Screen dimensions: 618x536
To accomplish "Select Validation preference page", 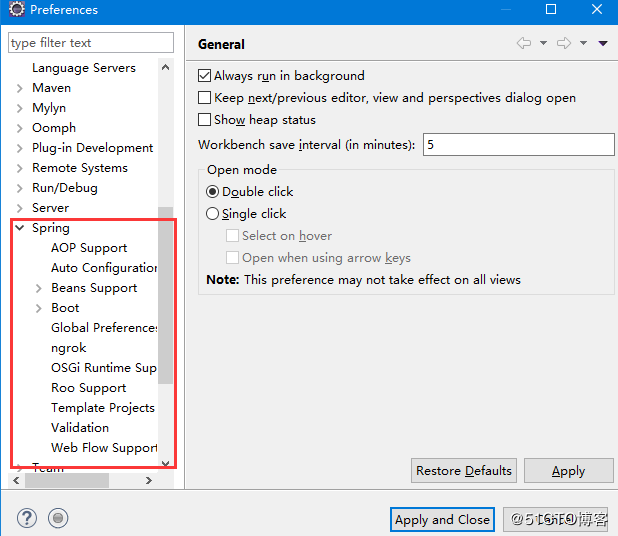I will (80, 428).
